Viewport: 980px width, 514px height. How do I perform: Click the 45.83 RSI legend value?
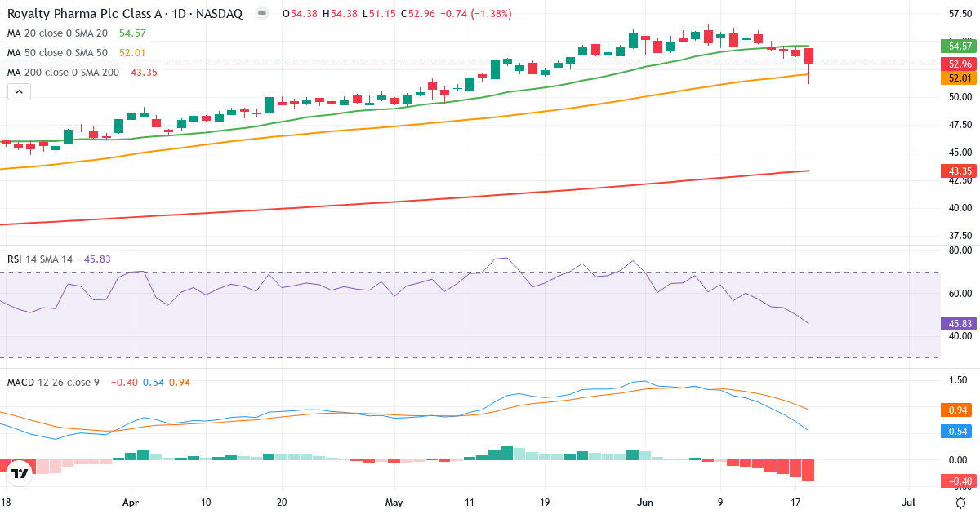97,259
